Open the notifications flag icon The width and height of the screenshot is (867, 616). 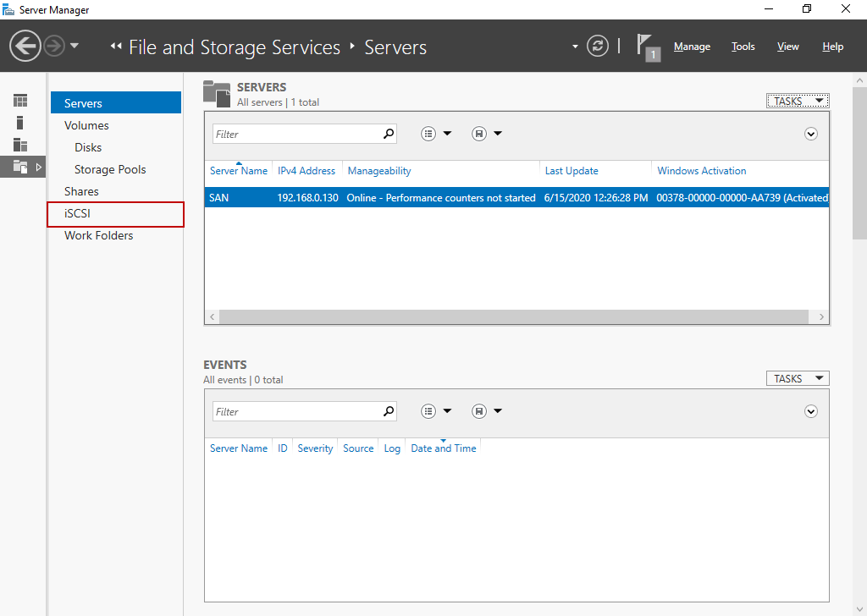click(647, 47)
